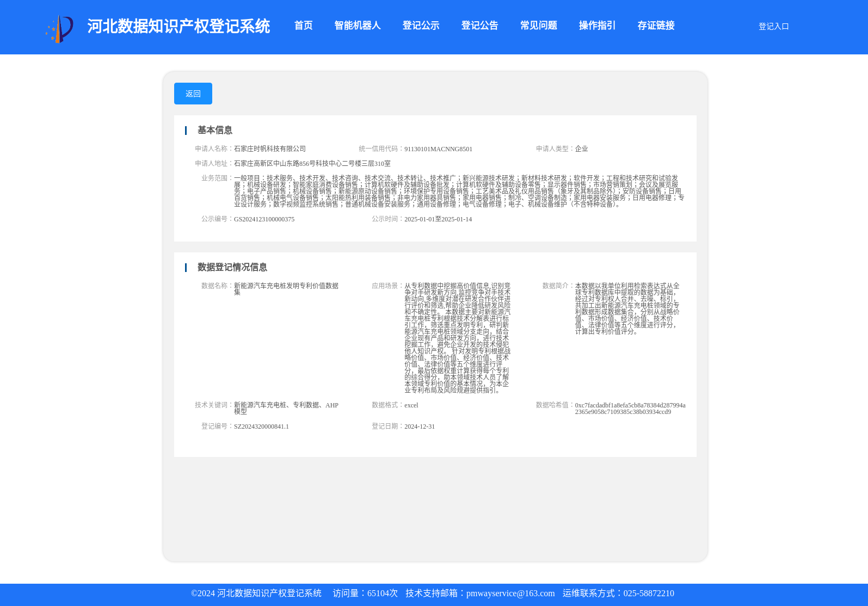Open the 首页 menu item
The image size is (868, 606).
click(303, 26)
